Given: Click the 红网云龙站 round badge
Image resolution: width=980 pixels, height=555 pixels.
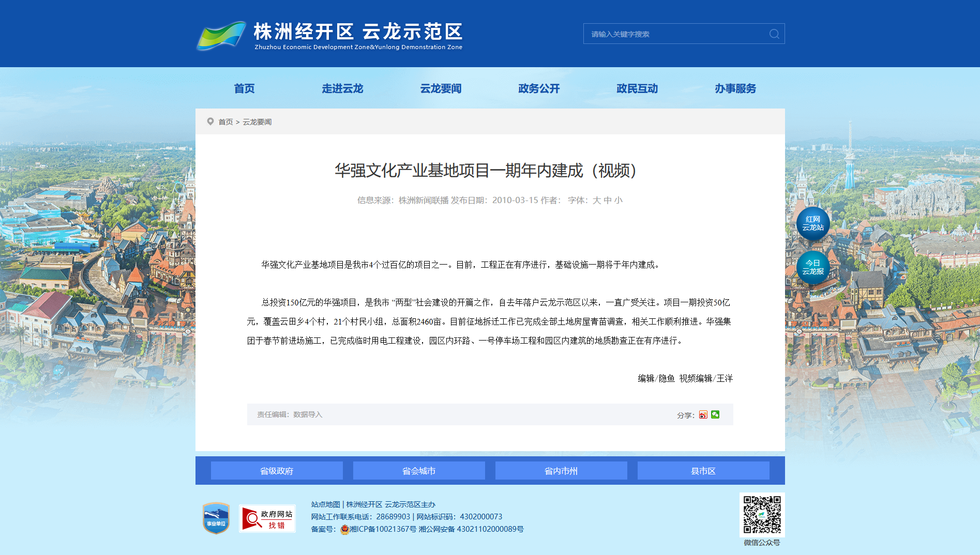Looking at the screenshot, I should (812, 224).
